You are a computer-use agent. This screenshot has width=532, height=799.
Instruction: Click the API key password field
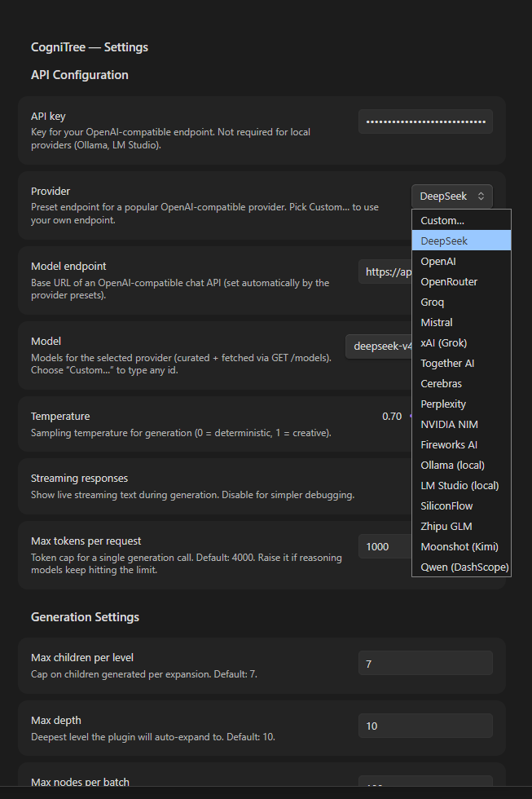[x=425, y=121]
